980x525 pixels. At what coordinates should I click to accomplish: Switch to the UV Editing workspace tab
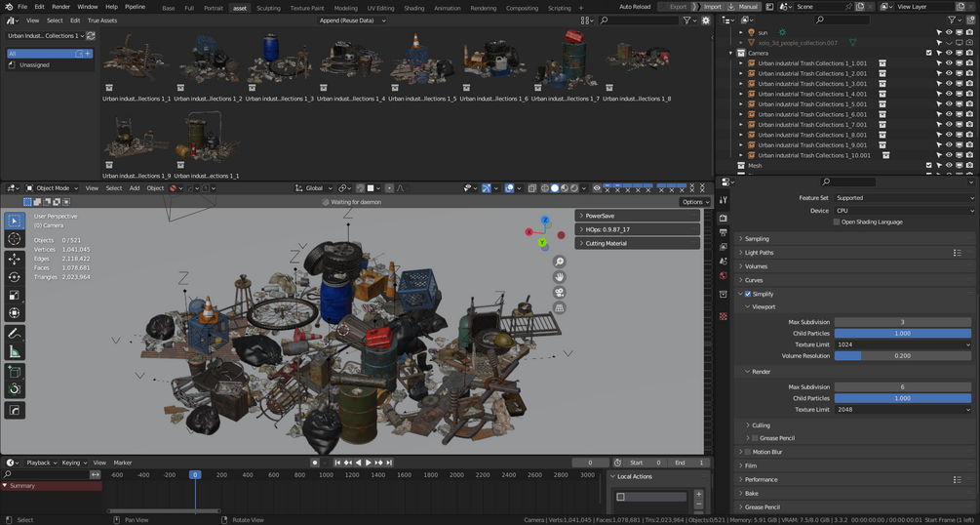point(380,8)
